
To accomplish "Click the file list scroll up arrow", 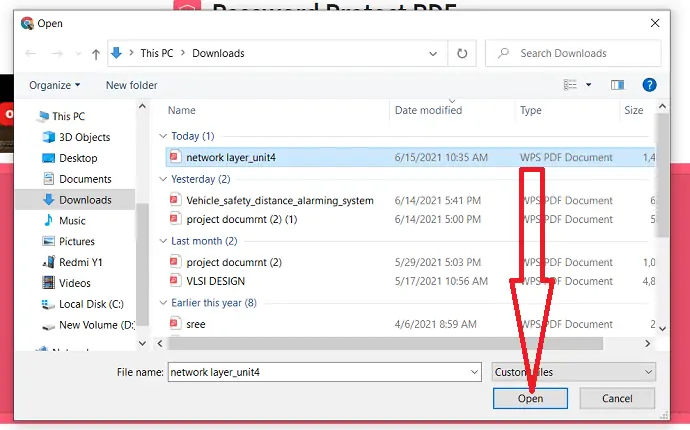I will coord(662,107).
